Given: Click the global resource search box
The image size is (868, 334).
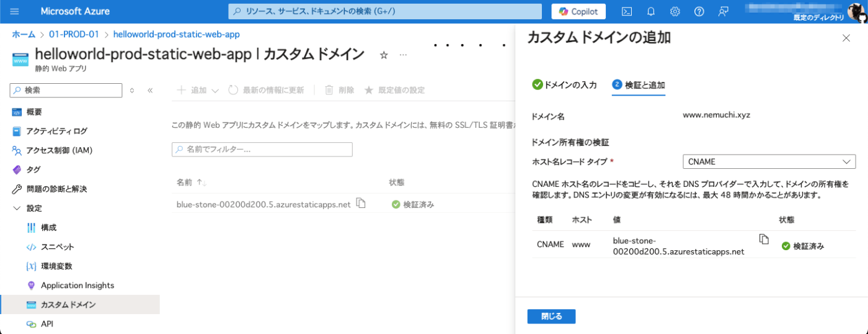Looking at the screenshot, I should click(x=384, y=12).
